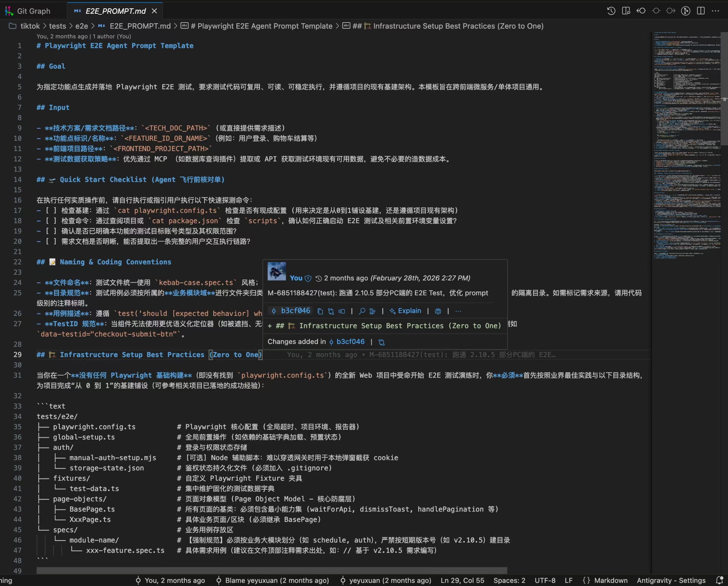
Task: Copy the commit SHA with the copy icon
Action: [x=320, y=311]
